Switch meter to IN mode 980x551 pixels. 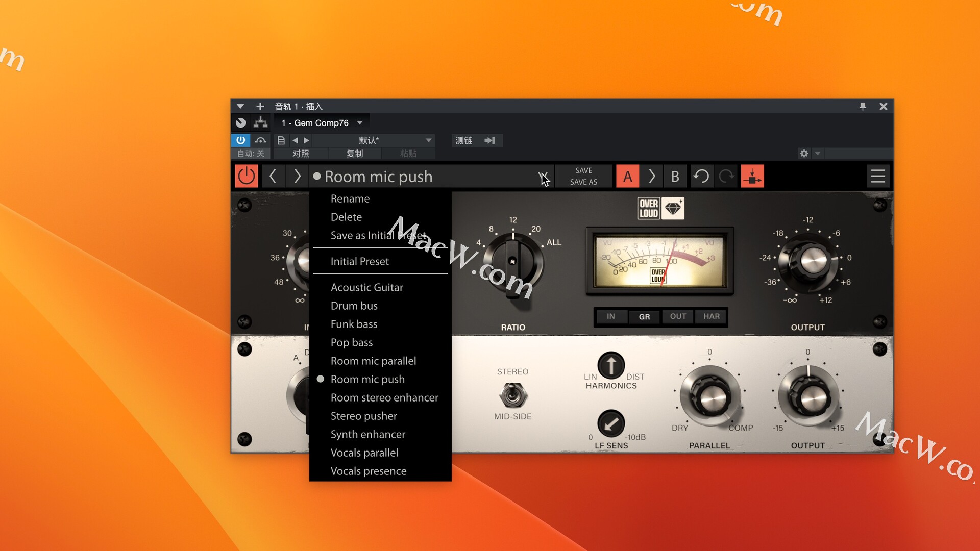(611, 317)
